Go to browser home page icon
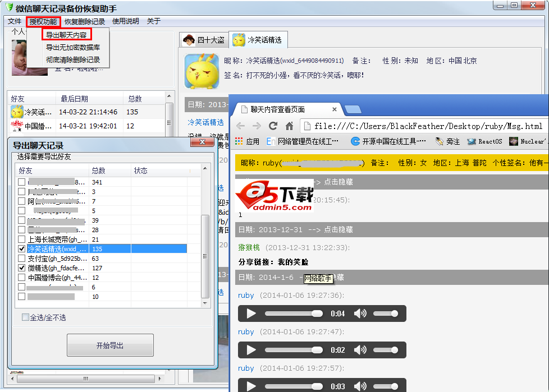Viewport: 549px width, 392px height. click(x=290, y=126)
